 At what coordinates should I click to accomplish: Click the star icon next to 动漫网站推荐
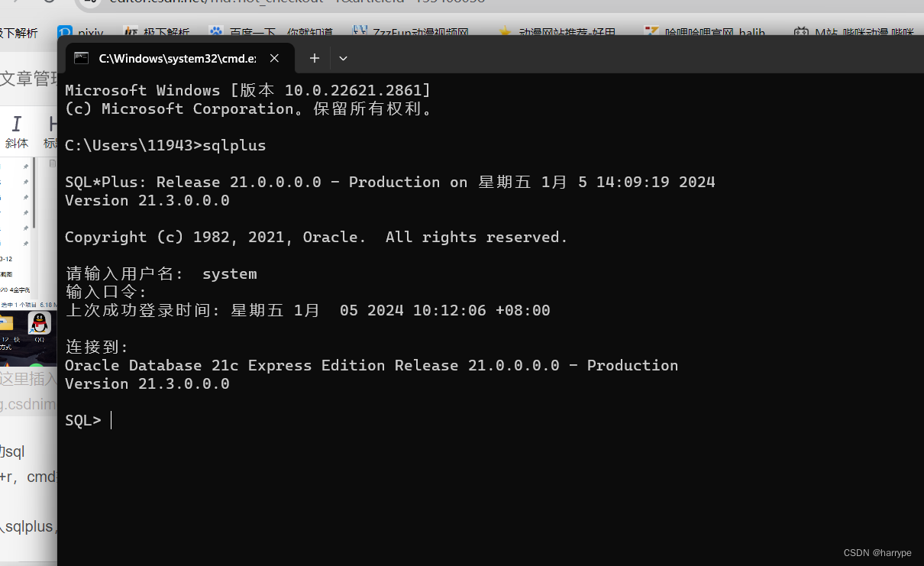pyautogui.click(x=506, y=32)
